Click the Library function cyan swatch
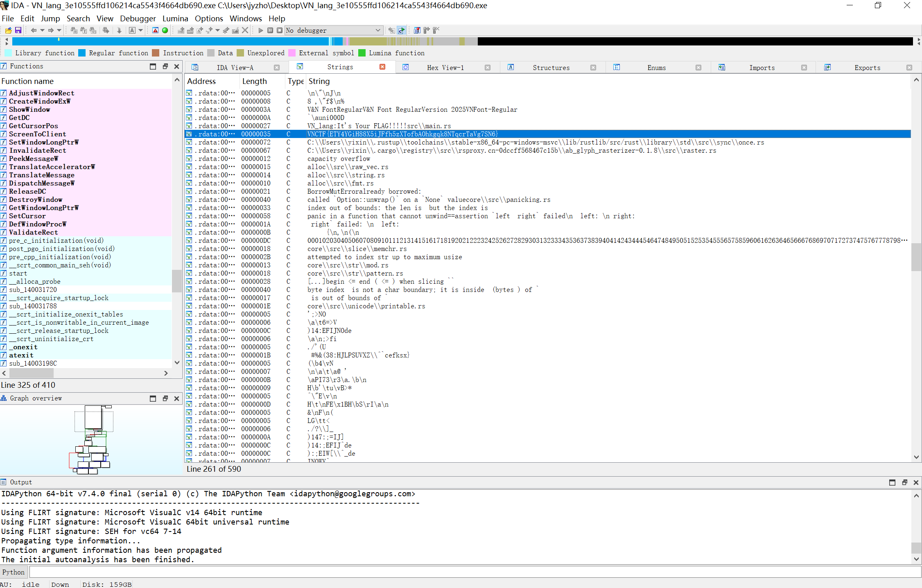922x588 pixels. tap(8, 53)
